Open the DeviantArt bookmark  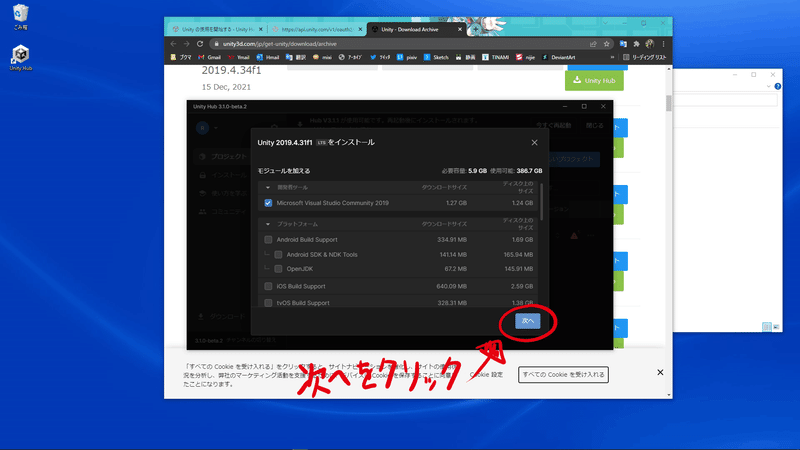tap(559, 58)
